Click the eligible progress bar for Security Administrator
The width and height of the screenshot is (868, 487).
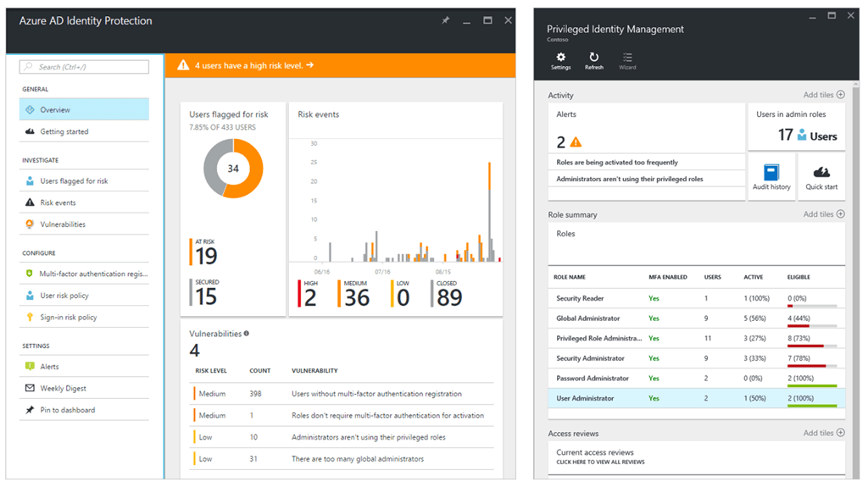811,366
